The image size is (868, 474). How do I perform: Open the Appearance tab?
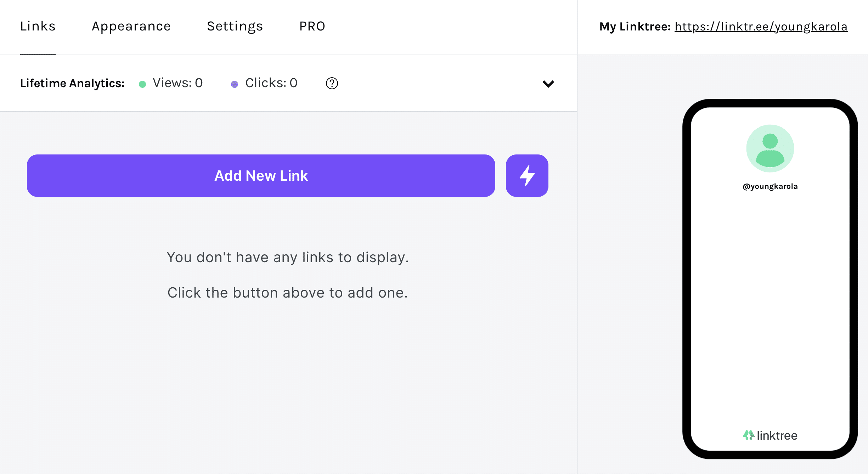pos(131,26)
